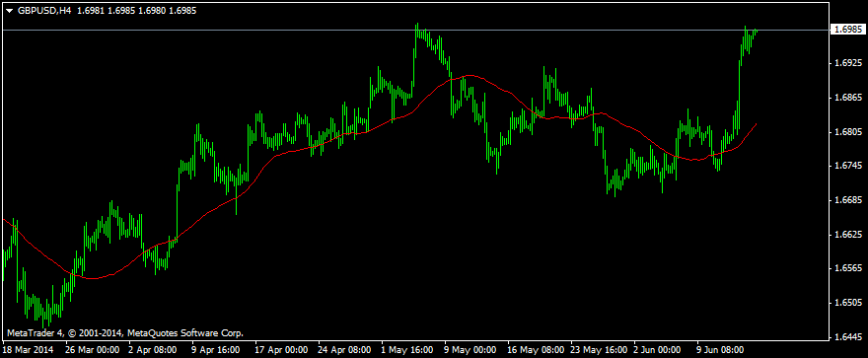Click the 1.6445 price axis label
Viewport: 868px width, 358px height.
tap(847, 337)
